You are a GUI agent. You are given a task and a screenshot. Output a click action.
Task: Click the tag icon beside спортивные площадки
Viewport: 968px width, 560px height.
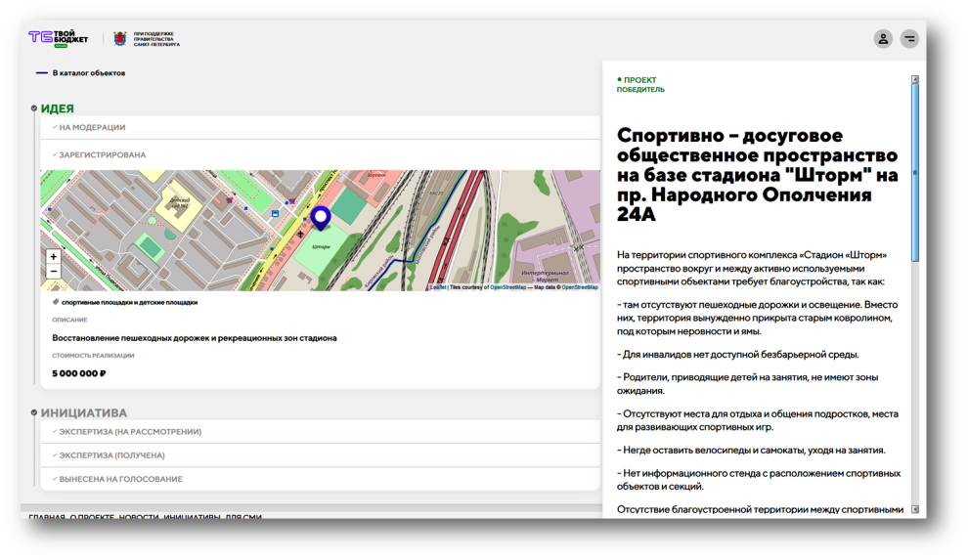pos(56,302)
